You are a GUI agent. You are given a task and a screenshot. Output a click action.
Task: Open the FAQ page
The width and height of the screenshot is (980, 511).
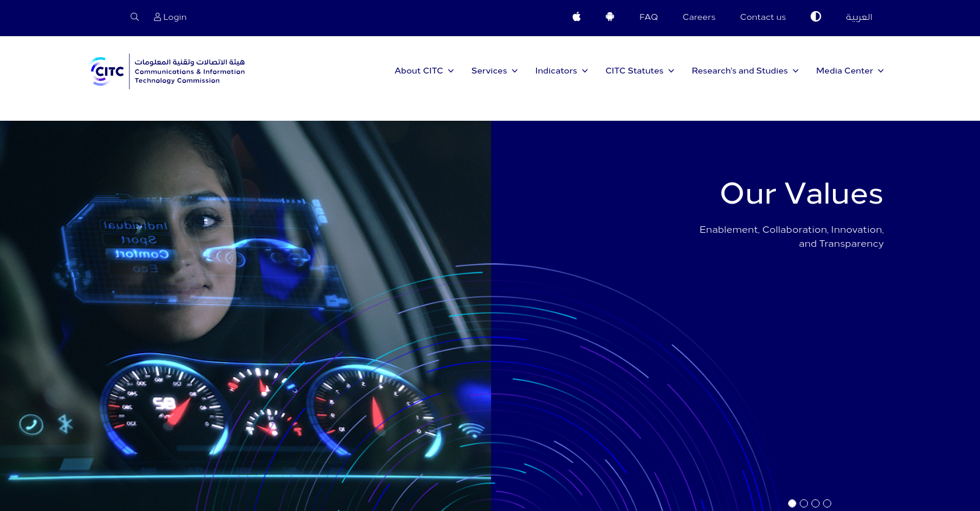click(x=649, y=17)
